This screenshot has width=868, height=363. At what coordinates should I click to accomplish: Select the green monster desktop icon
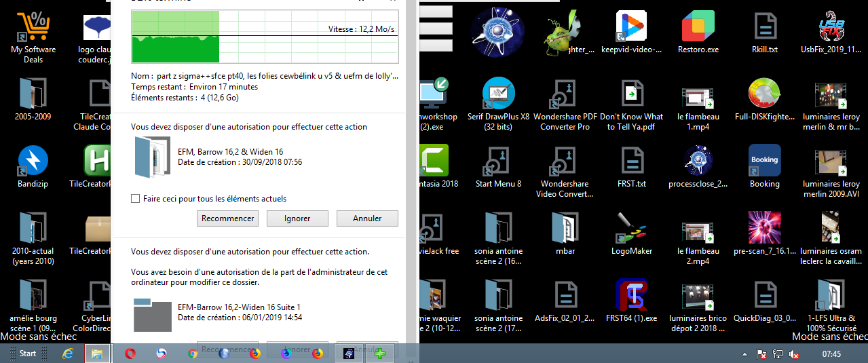[x=565, y=32]
